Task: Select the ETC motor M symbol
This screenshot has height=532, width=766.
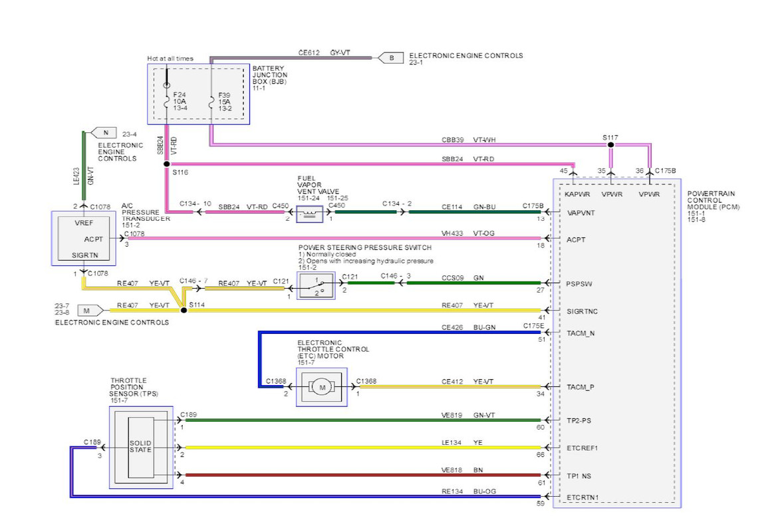Action: tap(322, 388)
